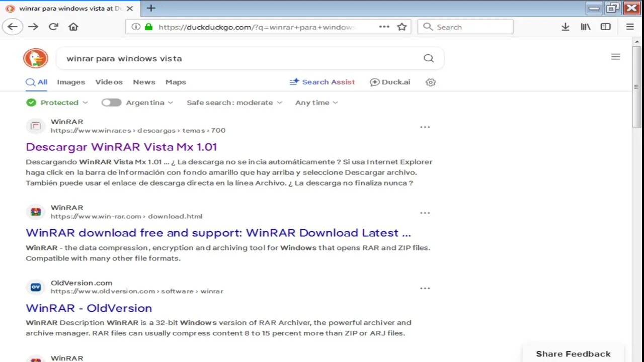This screenshot has height=362, width=644.
Task: Submit search with the magnifier icon
Action: click(429, 58)
